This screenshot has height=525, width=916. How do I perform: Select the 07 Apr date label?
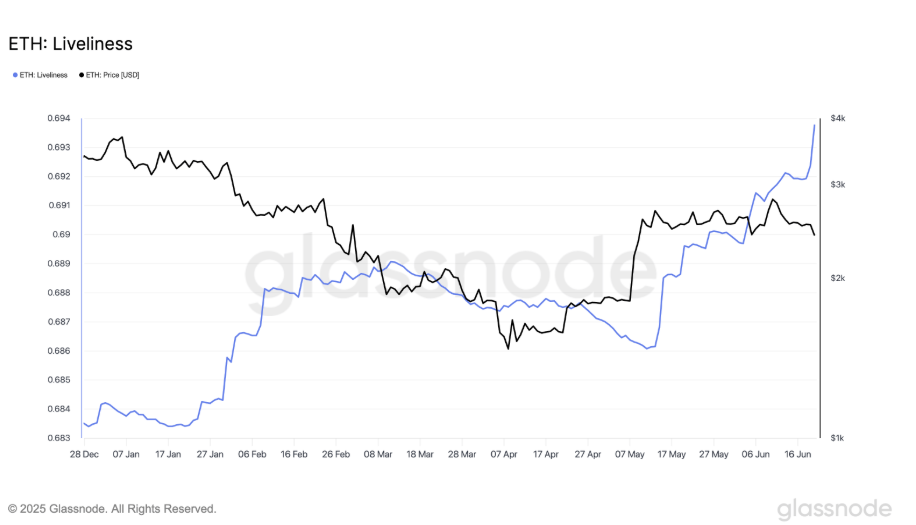(x=504, y=453)
